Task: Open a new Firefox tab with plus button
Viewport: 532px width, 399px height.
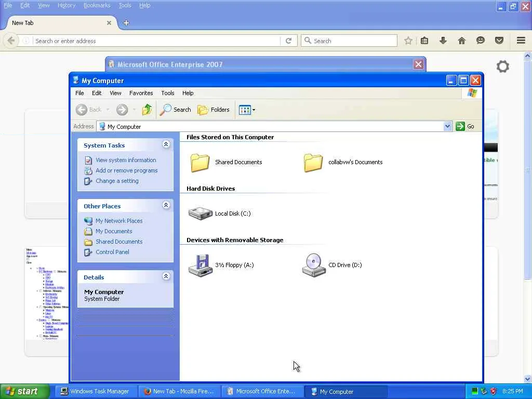Action: tap(126, 23)
